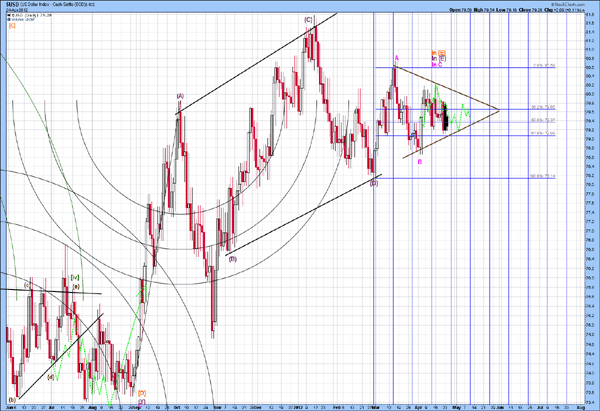
Task: Click the (d) label near the July low
Action: coord(51,377)
